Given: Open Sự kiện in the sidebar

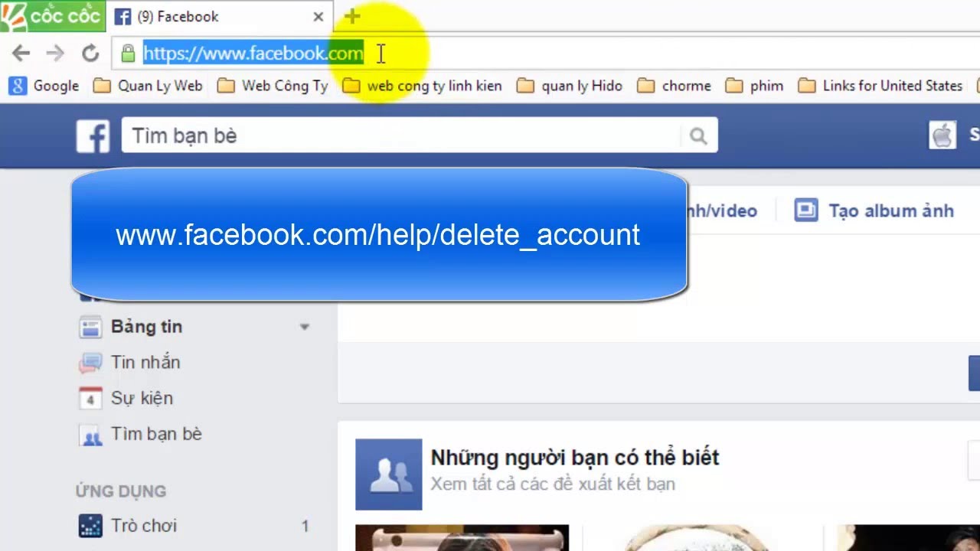Looking at the screenshot, I should [x=142, y=398].
